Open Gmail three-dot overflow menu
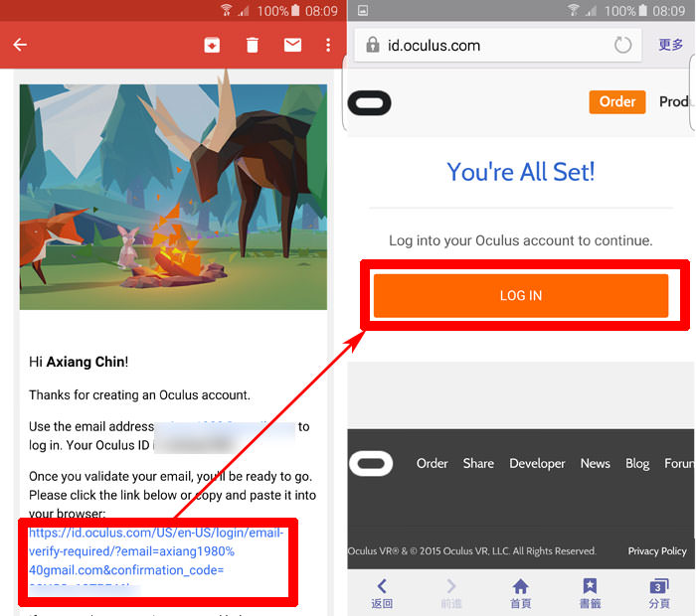The height and width of the screenshot is (616, 696). 328,45
